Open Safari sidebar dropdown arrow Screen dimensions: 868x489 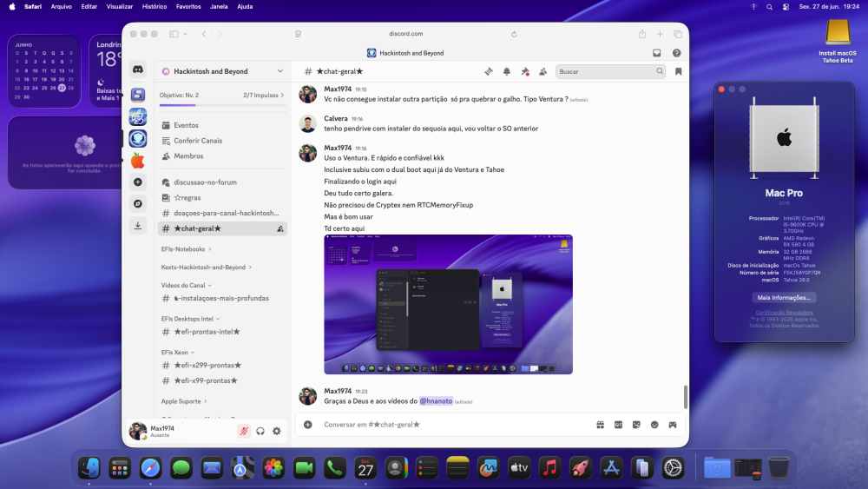coord(185,34)
